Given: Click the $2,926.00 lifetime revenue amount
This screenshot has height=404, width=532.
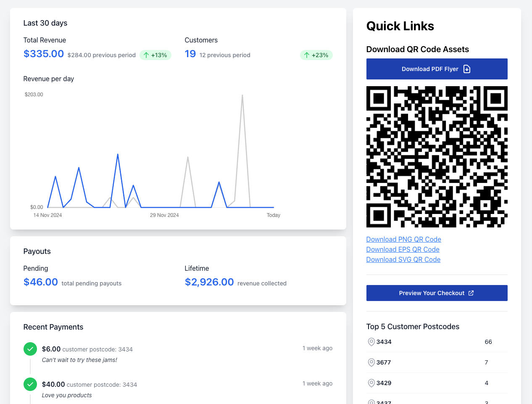Looking at the screenshot, I should click(209, 282).
